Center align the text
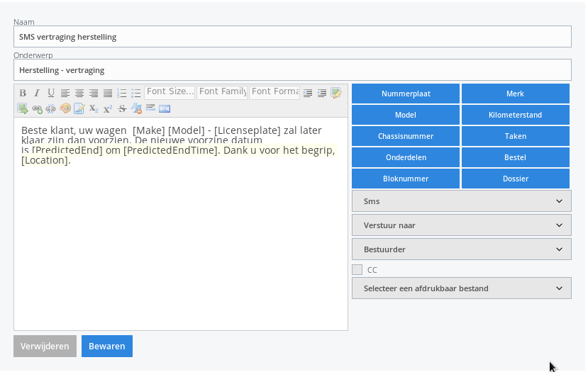This screenshot has height=372, width=588. point(79,93)
